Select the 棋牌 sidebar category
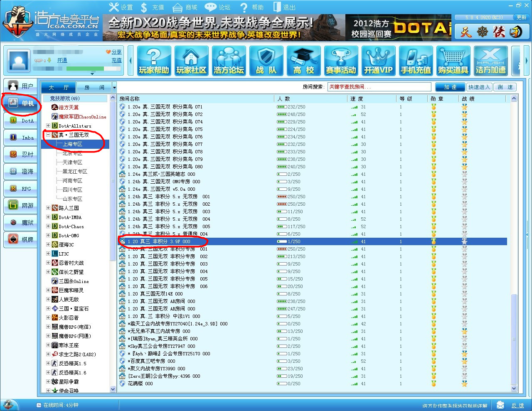The image size is (532, 411). 21,239
